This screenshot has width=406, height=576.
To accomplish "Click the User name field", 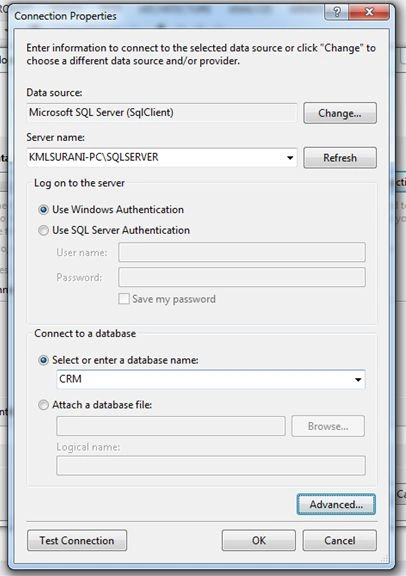I will [x=242, y=252].
